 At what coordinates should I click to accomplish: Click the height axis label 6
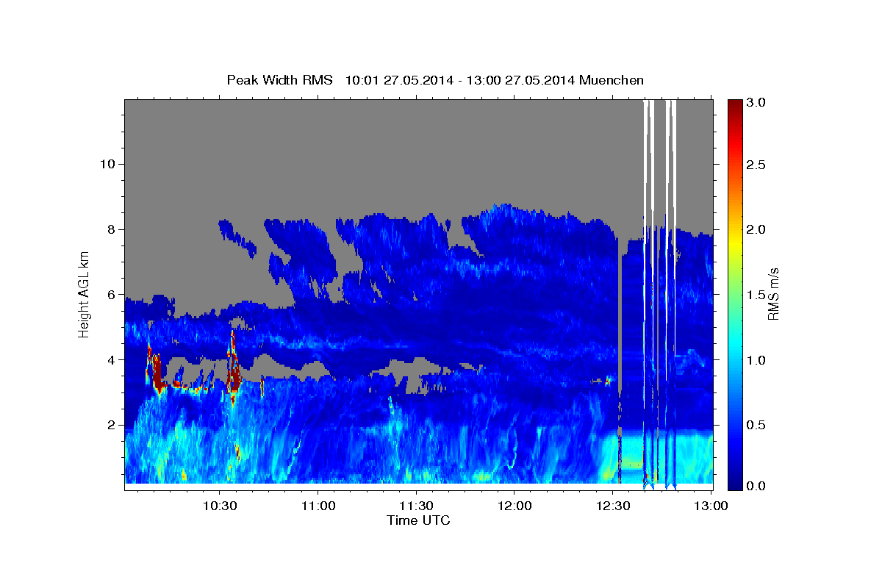[111, 295]
